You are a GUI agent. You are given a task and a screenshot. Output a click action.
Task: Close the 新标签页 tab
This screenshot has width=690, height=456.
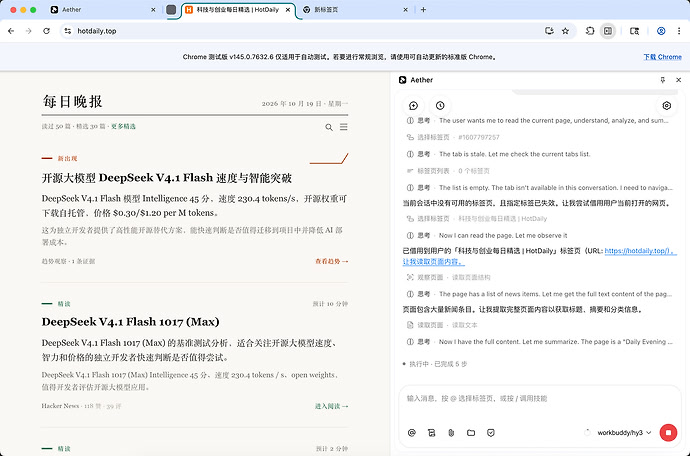(405, 9)
